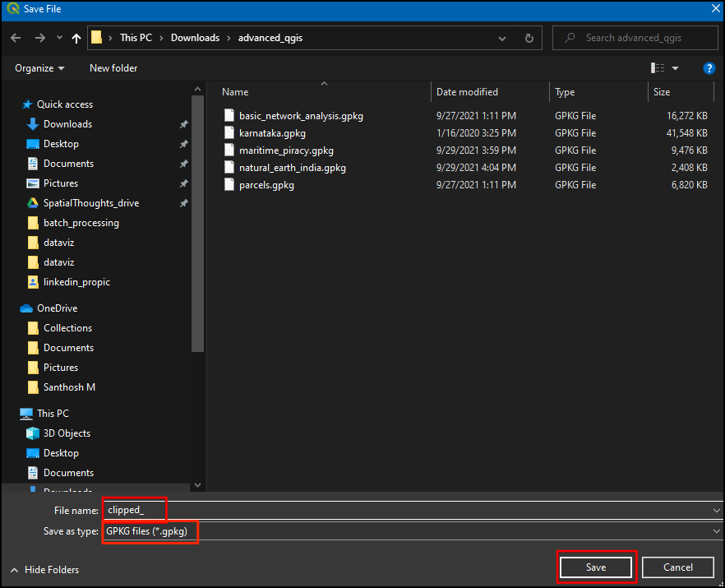725x588 pixels.
Task: Select the karnataka.gpkg file
Action: tap(272, 133)
